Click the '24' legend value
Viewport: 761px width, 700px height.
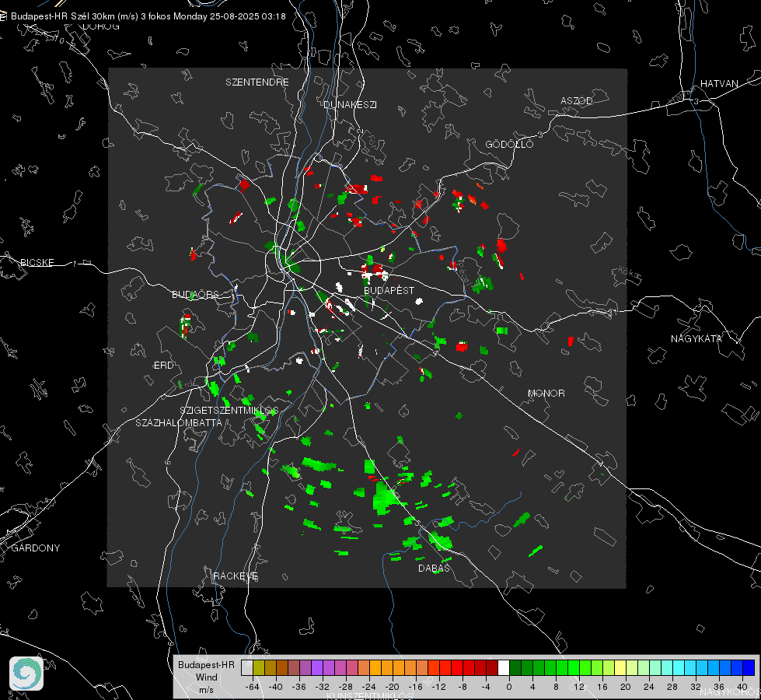(x=648, y=687)
